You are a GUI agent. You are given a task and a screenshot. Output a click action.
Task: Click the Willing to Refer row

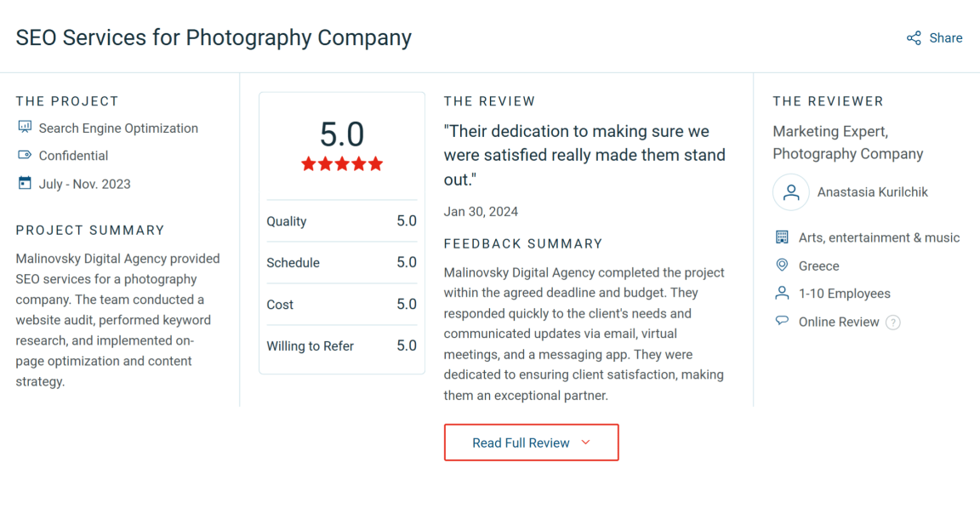(341, 346)
